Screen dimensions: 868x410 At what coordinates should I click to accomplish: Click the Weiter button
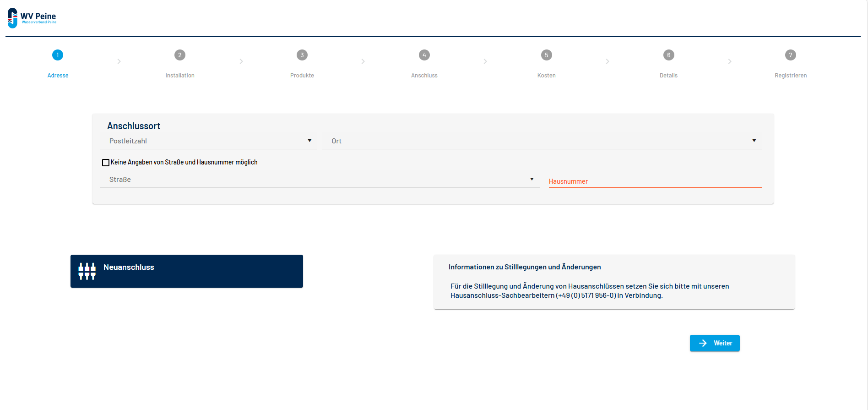pyautogui.click(x=715, y=343)
